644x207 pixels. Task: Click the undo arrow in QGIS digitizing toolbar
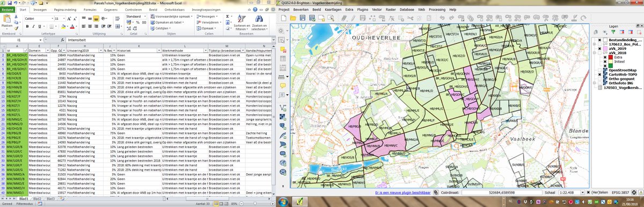click(x=442, y=18)
